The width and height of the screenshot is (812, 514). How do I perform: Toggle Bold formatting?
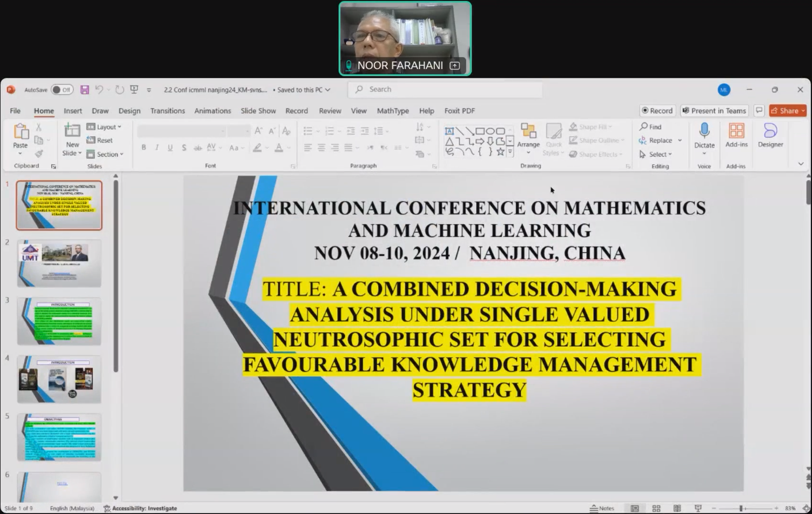coord(144,147)
